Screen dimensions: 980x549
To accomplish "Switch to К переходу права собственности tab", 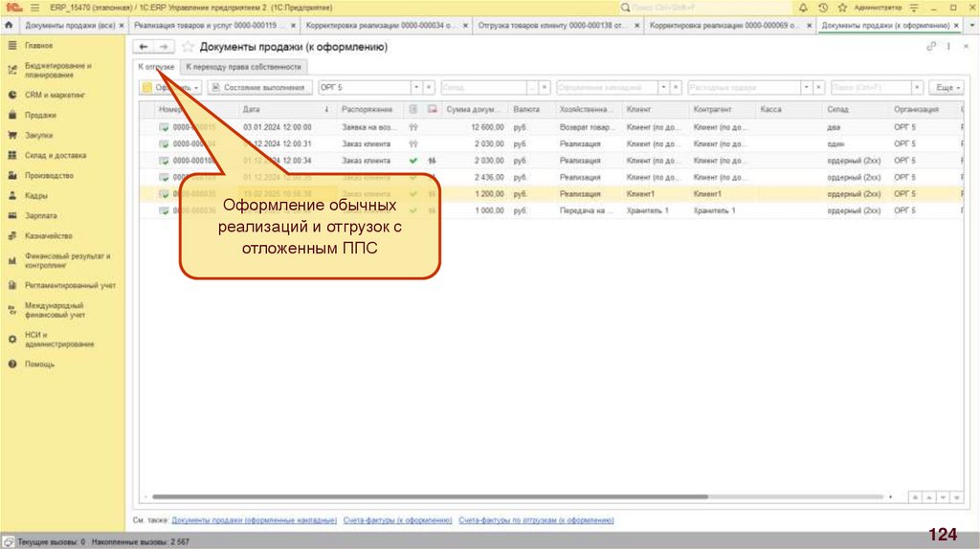I will pyautogui.click(x=243, y=67).
